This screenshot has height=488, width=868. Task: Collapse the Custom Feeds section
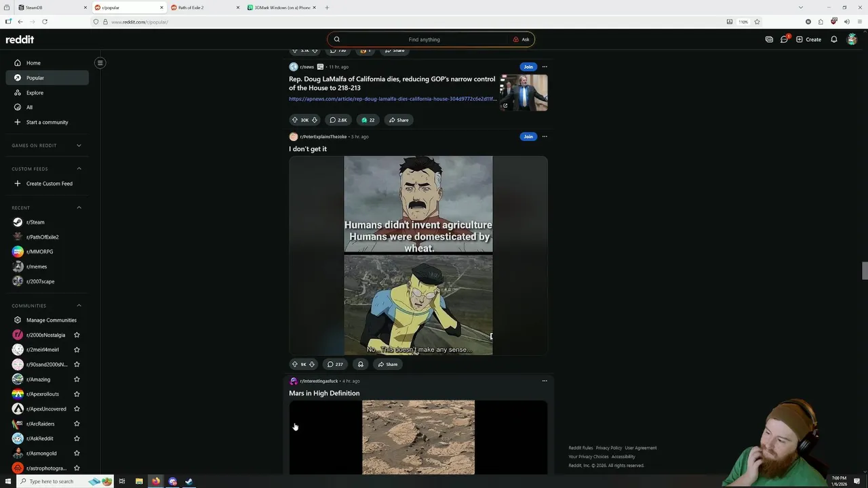pyautogui.click(x=79, y=169)
